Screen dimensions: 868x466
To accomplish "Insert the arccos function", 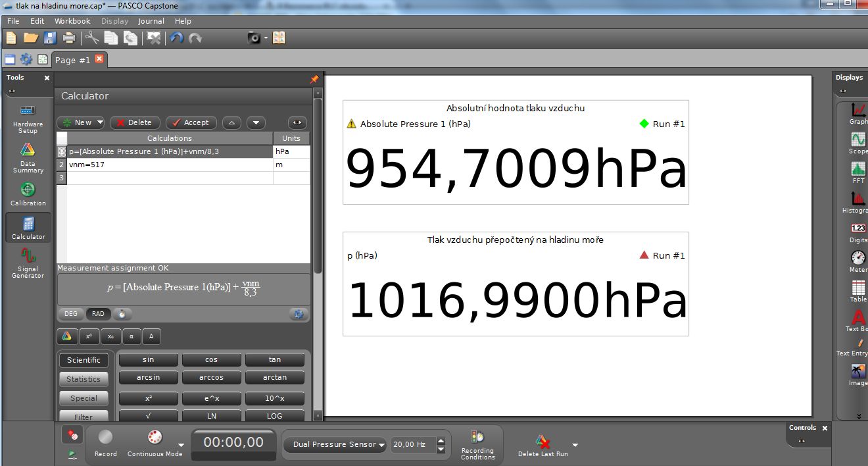I will [212, 378].
